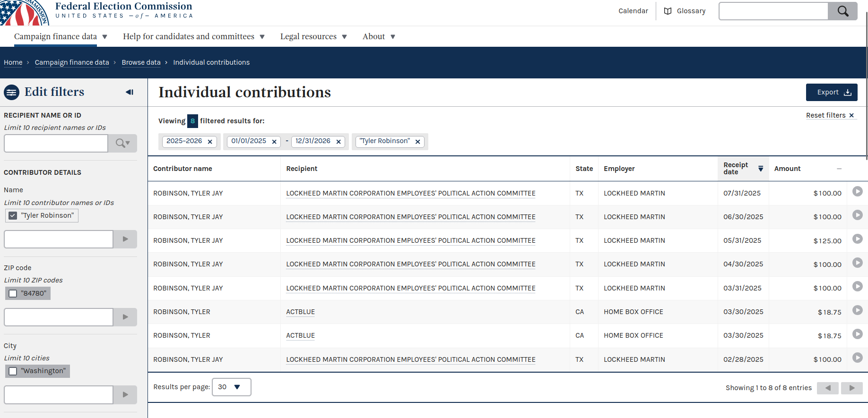The width and height of the screenshot is (868, 418).
Task: Click the State column header
Action: 584,169
